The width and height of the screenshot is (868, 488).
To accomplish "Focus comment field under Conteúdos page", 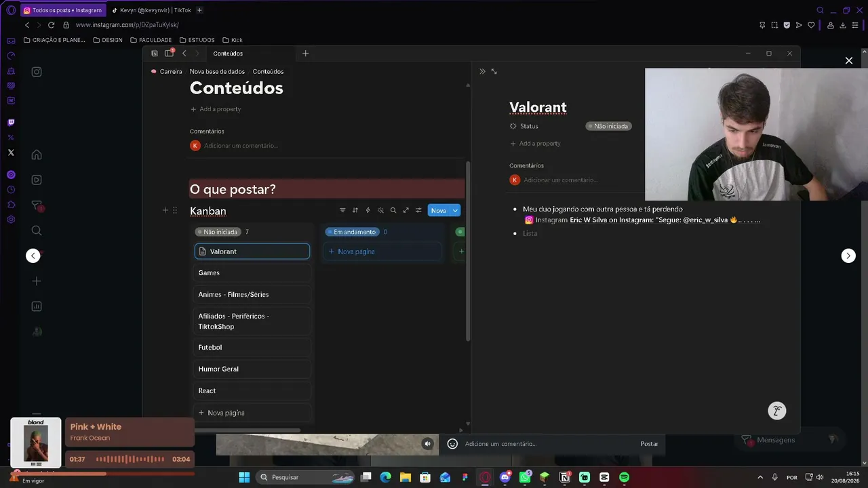I will (x=241, y=146).
